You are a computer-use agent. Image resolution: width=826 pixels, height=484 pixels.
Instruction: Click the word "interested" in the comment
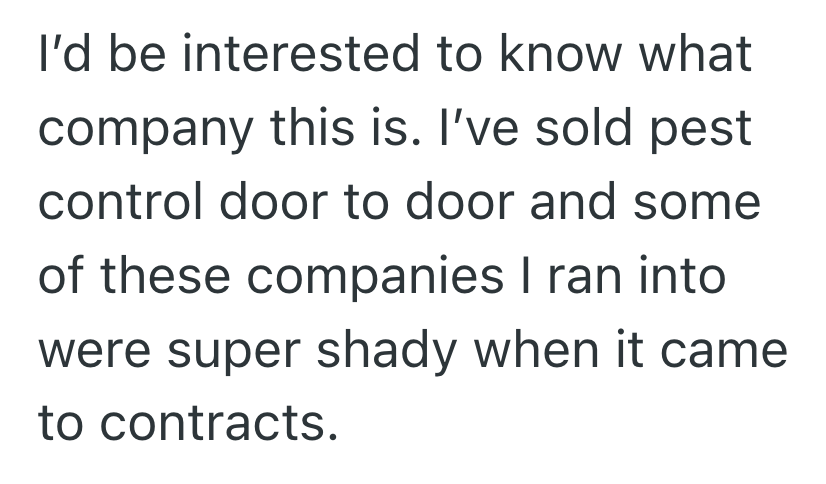(x=290, y=55)
